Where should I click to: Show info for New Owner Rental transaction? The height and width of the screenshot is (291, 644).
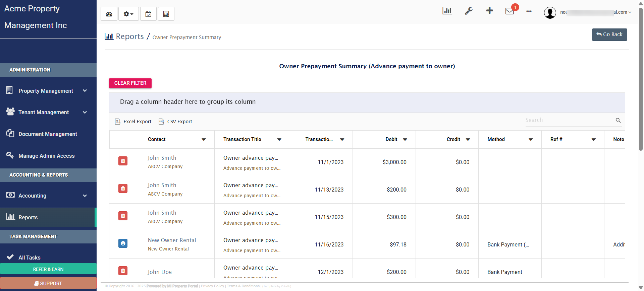123,243
